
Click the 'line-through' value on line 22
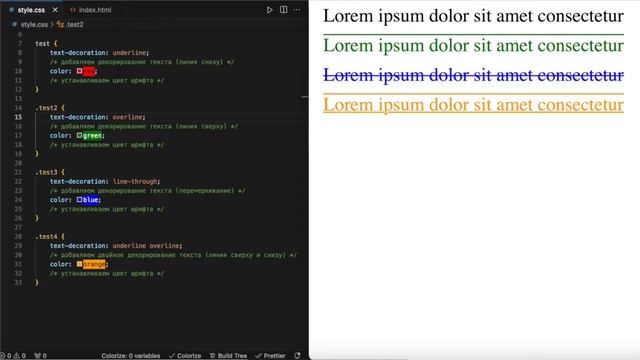pyautogui.click(x=135, y=181)
